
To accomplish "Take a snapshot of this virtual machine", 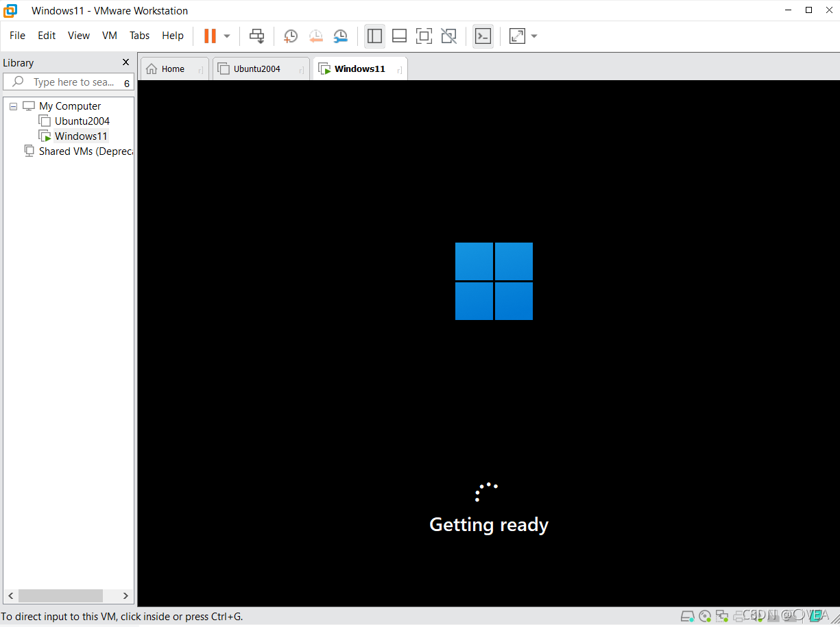I will tap(291, 36).
